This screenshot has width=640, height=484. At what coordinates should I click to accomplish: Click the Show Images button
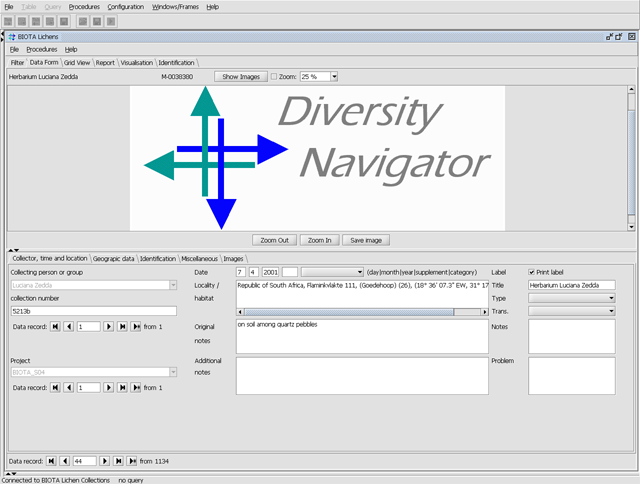pos(241,76)
